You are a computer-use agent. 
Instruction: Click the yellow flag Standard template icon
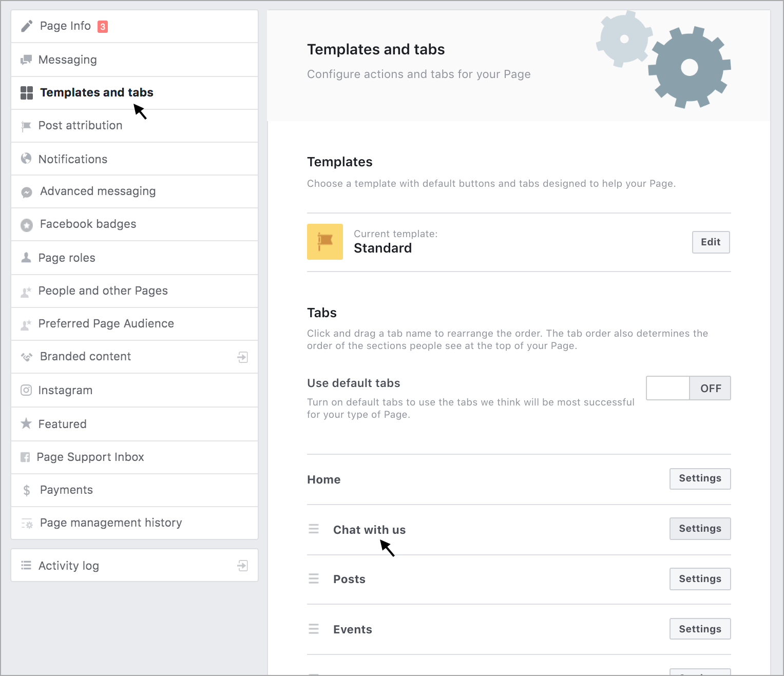tap(325, 242)
